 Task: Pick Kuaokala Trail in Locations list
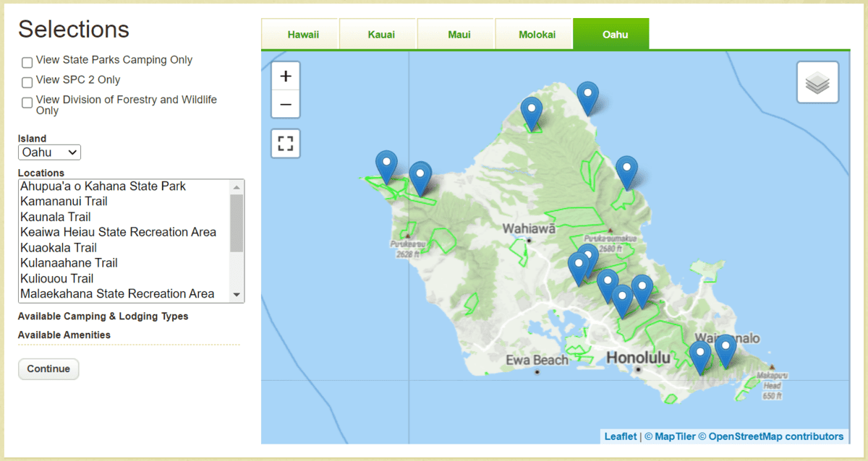point(124,248)
